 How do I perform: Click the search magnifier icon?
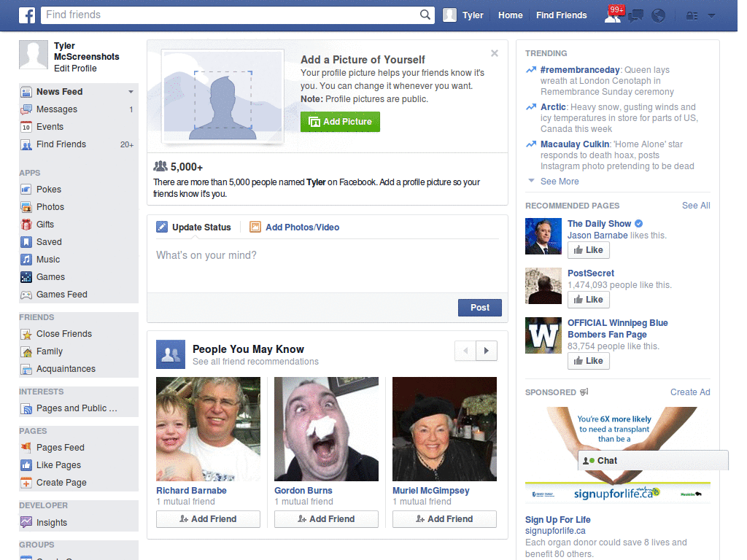click(425, 15)
